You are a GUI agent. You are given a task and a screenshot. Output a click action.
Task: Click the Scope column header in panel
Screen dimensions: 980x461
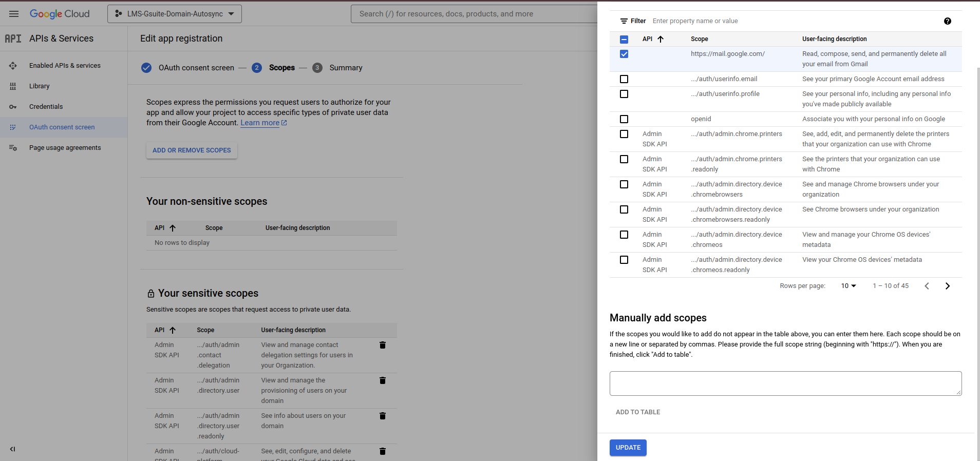point(700,39)
